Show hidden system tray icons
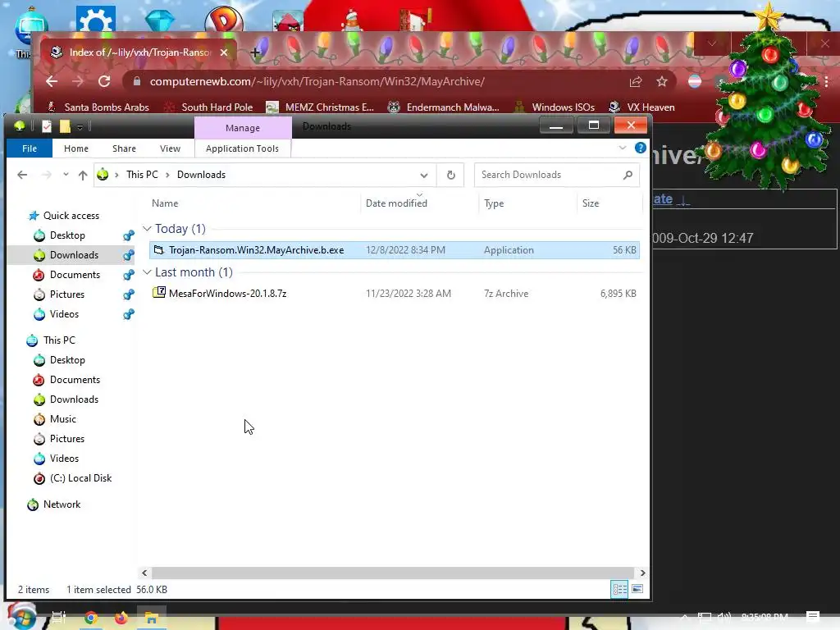Image resolution: width=840 pixels, height=630 pixels. pyautogui.click(x=684, y=618)
